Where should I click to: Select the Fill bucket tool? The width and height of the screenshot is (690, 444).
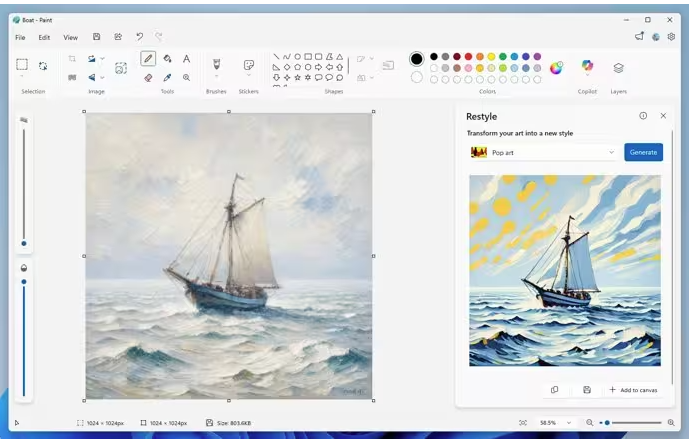click(x=167, y=59)
